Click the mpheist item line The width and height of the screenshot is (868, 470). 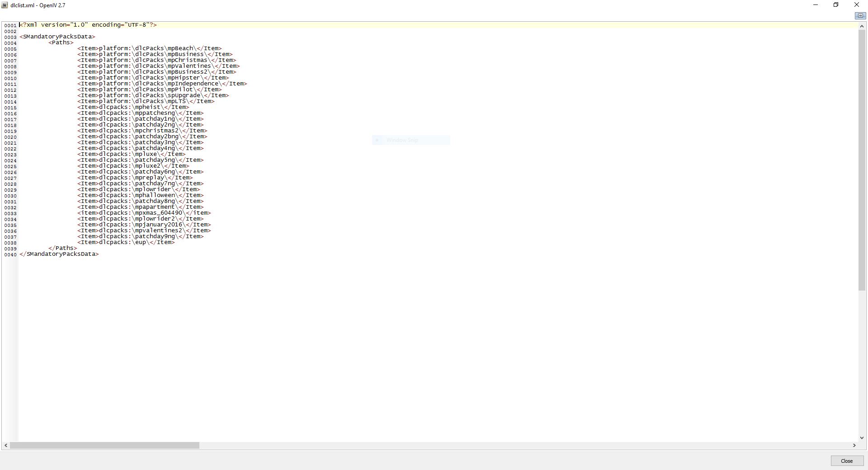click(x=133, y=107)
